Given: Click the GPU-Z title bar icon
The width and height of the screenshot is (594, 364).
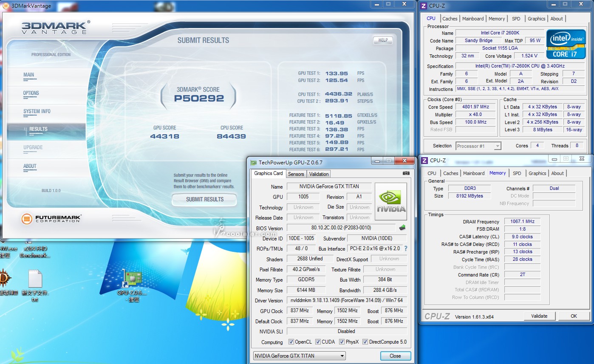Looking at the screenshot, I should point(254,162).
